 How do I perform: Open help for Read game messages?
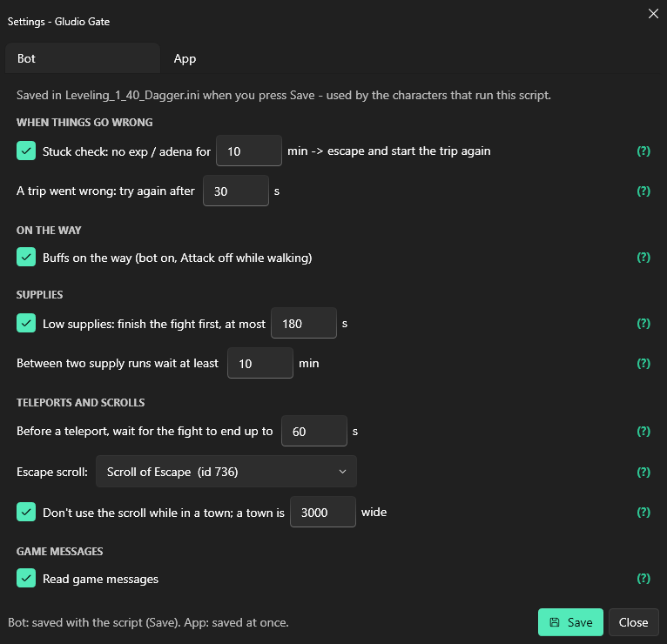(643, 578)
